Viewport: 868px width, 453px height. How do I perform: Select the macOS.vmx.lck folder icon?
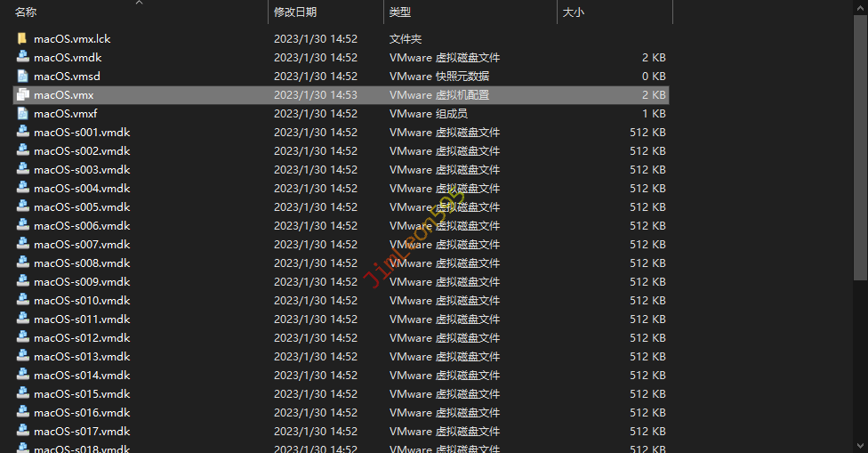22,39
